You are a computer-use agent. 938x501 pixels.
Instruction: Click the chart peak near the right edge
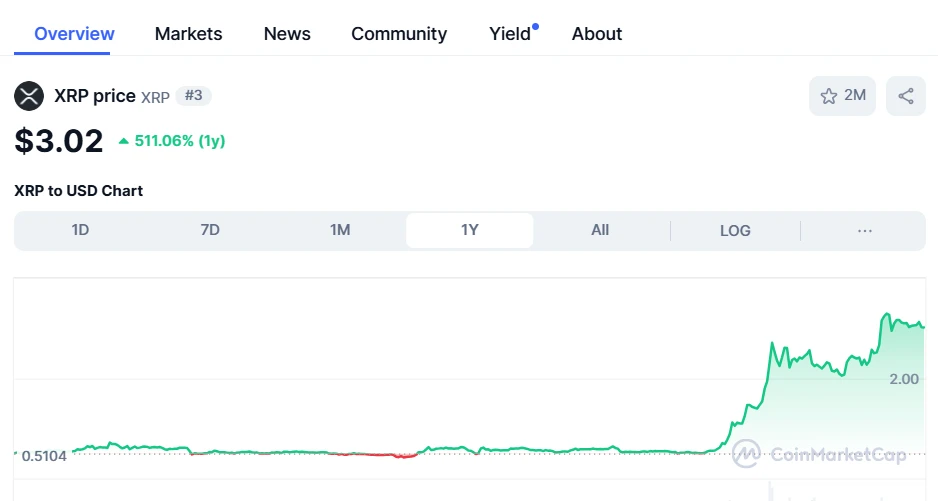coord(886,315)
